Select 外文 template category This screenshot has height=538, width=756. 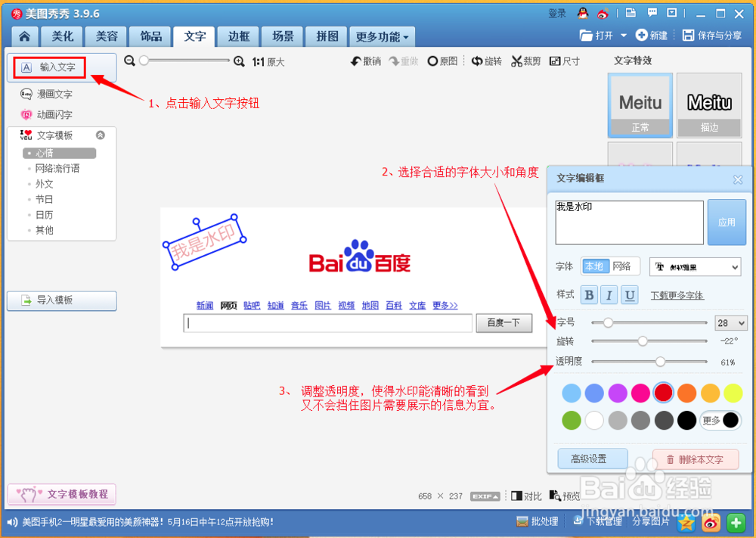pos(45,184)
